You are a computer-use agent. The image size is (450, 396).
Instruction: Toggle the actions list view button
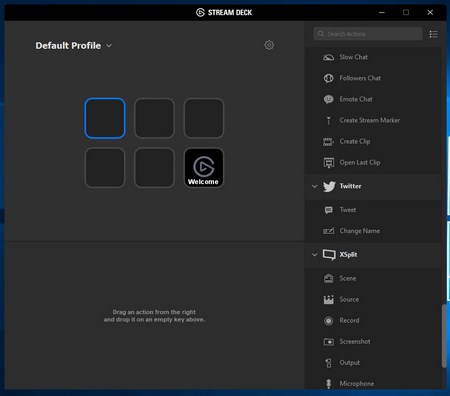(x=433, y=34)
